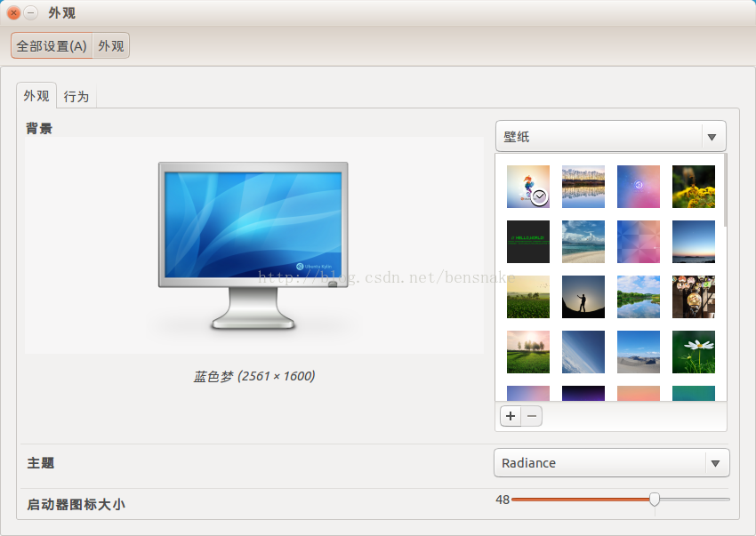Pick the partially visible blue-pink gradient bottom wallpaper
The width and height of the screenshot is (756, 536).
pos(528,393)
